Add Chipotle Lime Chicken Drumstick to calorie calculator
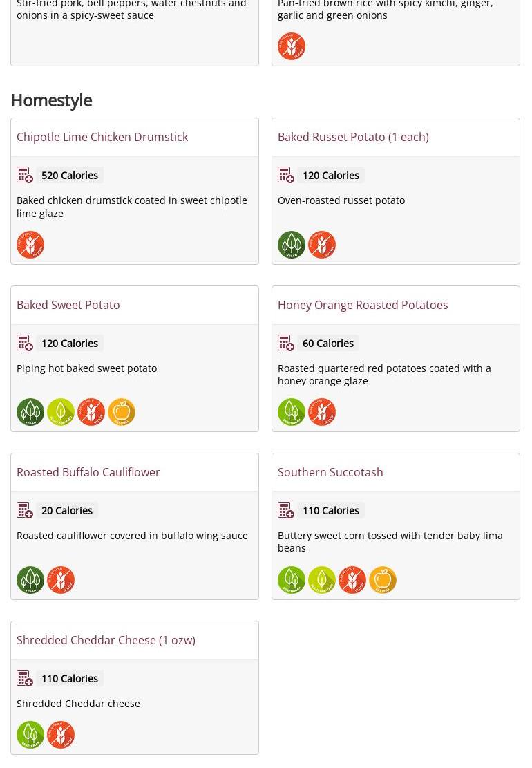 point(24,175)
